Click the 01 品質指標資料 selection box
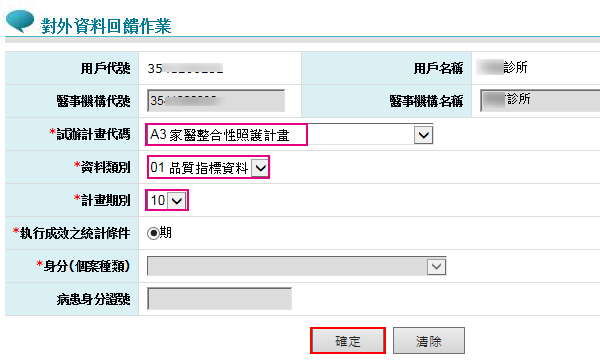The width and height of the screenshot is (600, 362). [209, 168]
